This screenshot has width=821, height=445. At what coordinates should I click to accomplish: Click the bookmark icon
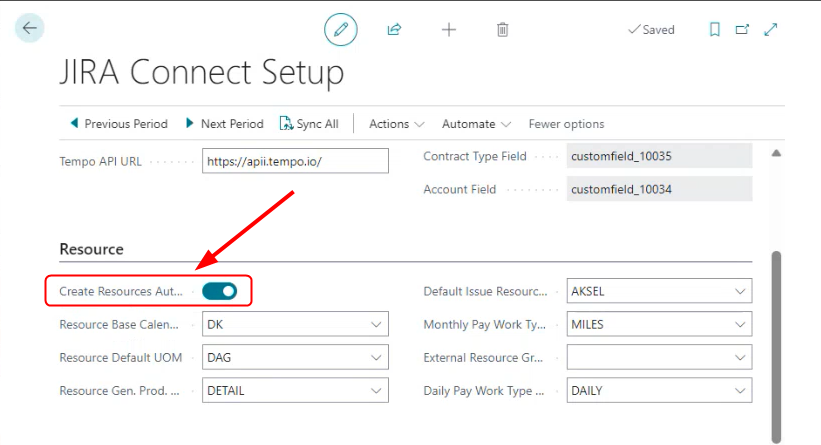(x=715, y=30)
